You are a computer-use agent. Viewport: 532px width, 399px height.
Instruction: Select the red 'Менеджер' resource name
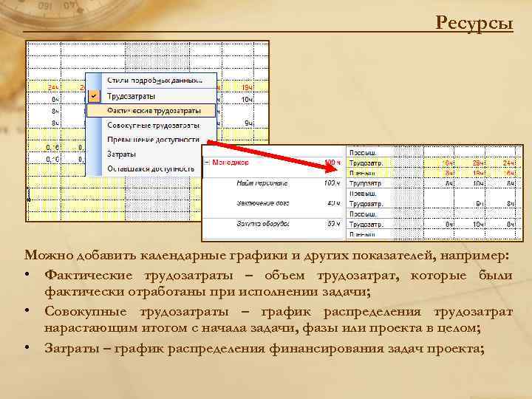tap(231, 163)
